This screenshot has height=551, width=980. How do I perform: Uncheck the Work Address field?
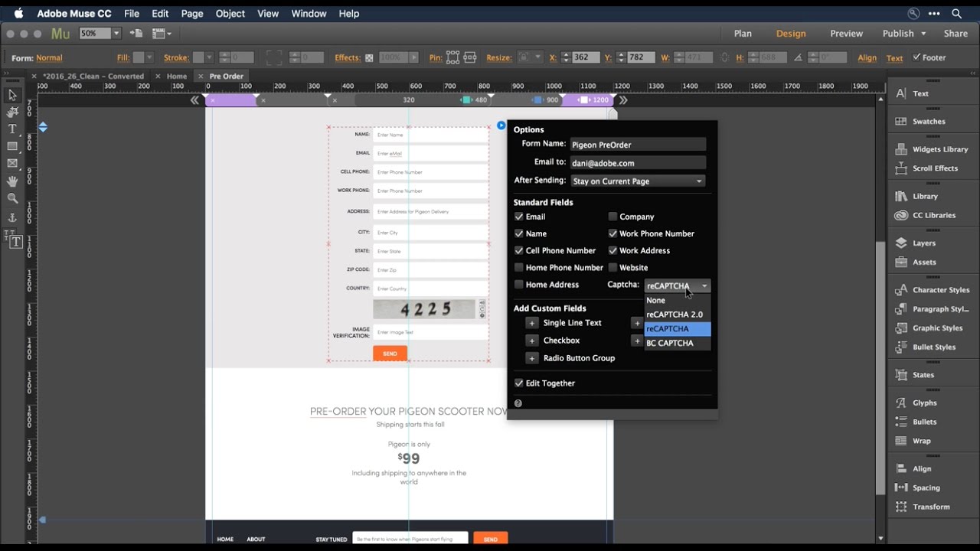(x=612, y=250)
